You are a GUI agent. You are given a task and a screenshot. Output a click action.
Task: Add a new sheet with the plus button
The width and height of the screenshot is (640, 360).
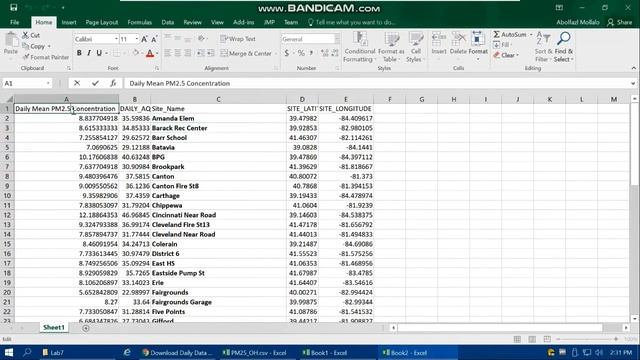[x=86, y=328]
